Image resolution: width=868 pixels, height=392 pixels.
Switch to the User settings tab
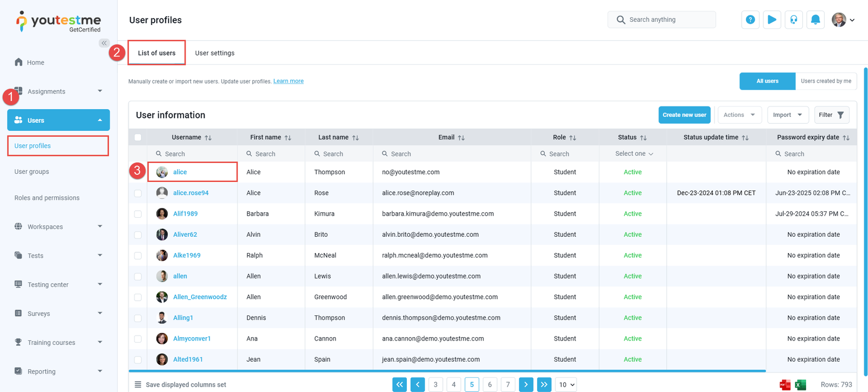(215, 53)
